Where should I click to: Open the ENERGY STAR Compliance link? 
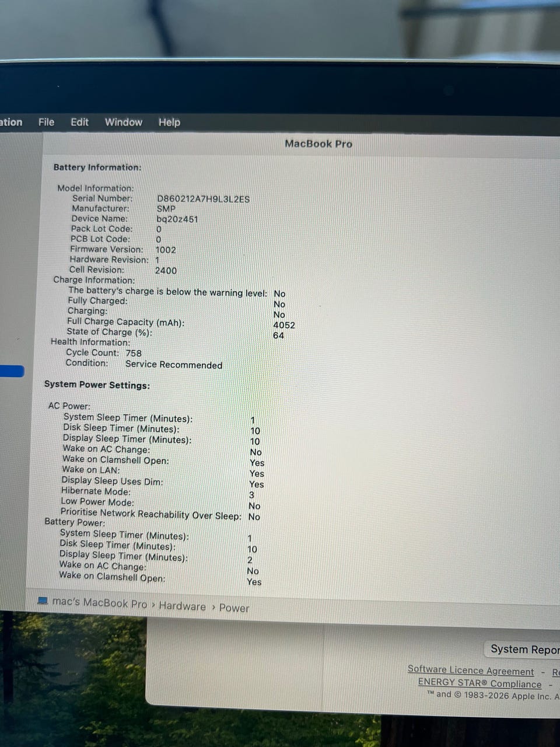click(x=480, y=683)
